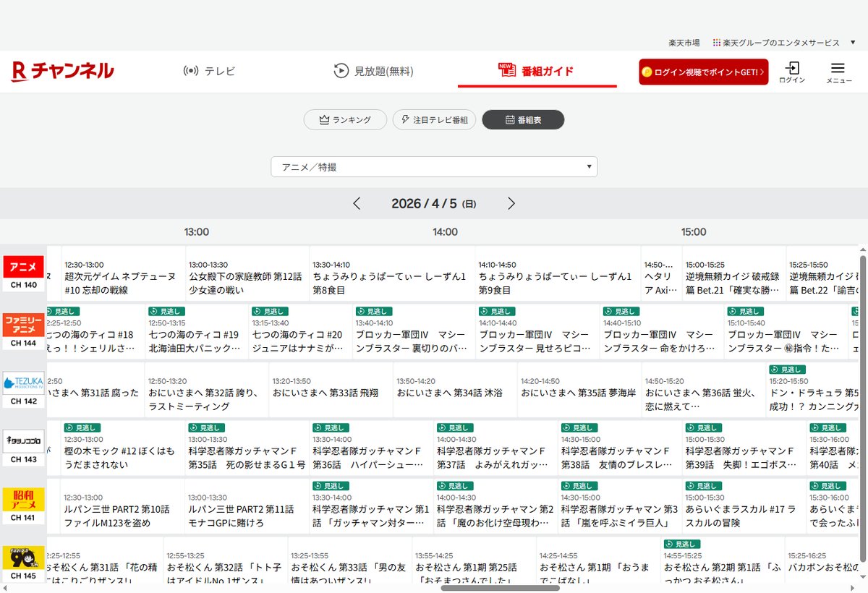Click ログイン視聴でポイントGET! button
Viewport: 868px width, 593px height.
pos(703,72)
